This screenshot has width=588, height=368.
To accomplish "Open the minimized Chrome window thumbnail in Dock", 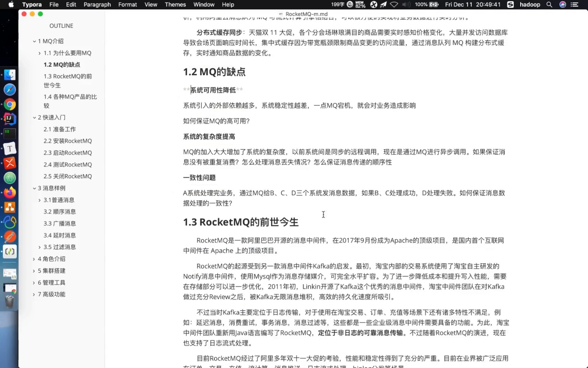I will (10, 288).
